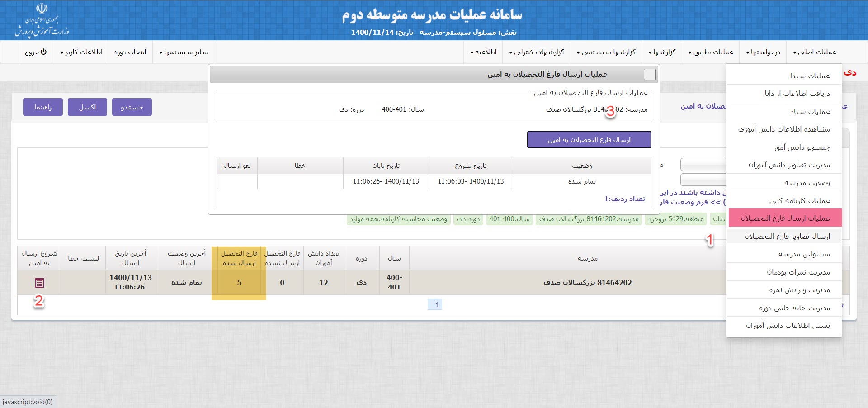Open عملیات کارنامه کلی menu item
The height and width of the screenshot is (408, 868).
pyautogui.click(x=799, y=200)
